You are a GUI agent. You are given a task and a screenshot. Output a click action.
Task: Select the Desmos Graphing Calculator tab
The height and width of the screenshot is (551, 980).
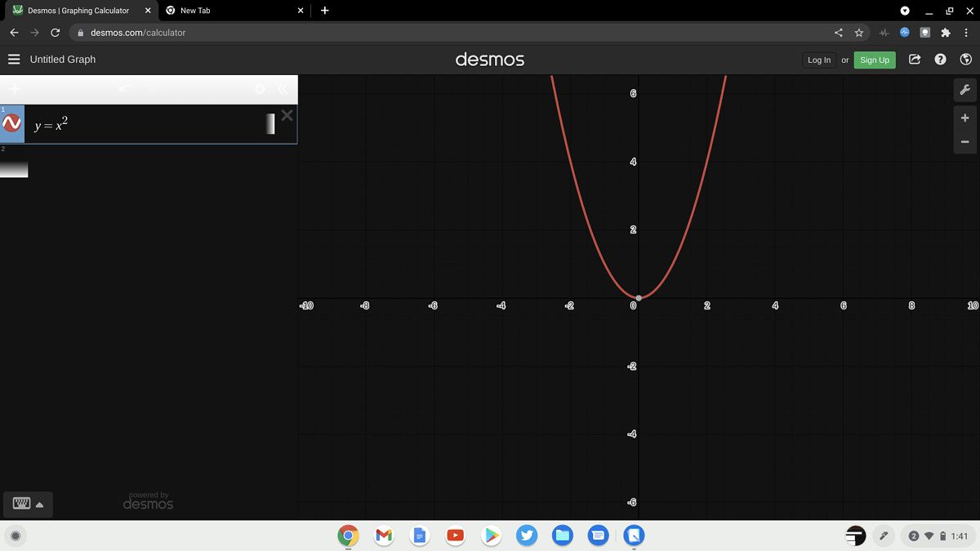pos(78,11)
